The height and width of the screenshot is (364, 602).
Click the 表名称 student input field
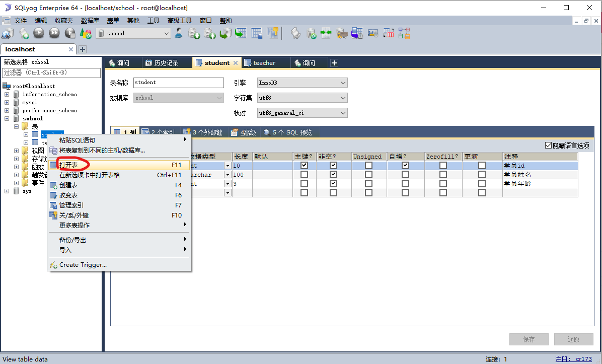[x=179, y=83]
